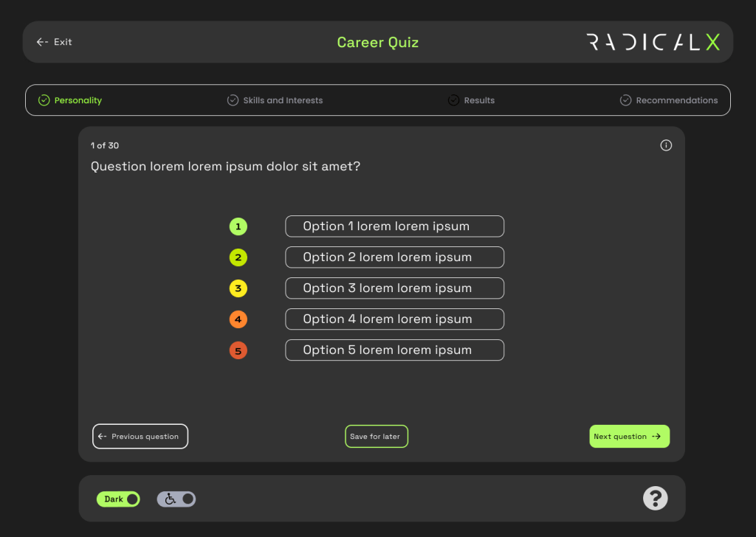Go back using Previous question
The width and height of the screenshot is (756, 537).
[x=140, y=436]
